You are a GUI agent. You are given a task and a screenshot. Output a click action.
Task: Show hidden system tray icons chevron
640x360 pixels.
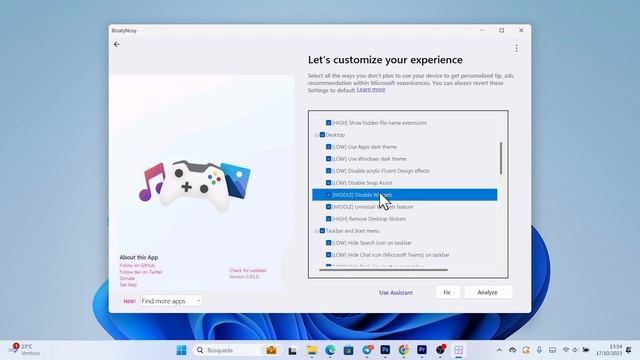point(499,350)
